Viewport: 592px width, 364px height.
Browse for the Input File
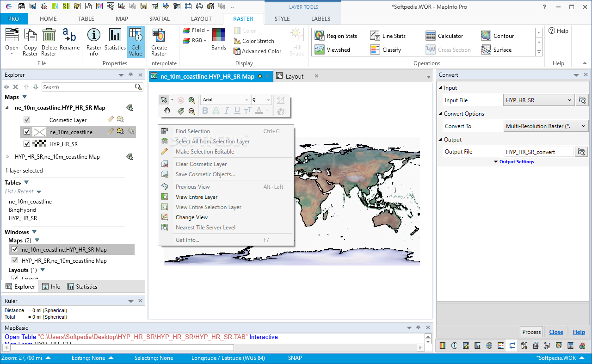[x=581, y=100]
